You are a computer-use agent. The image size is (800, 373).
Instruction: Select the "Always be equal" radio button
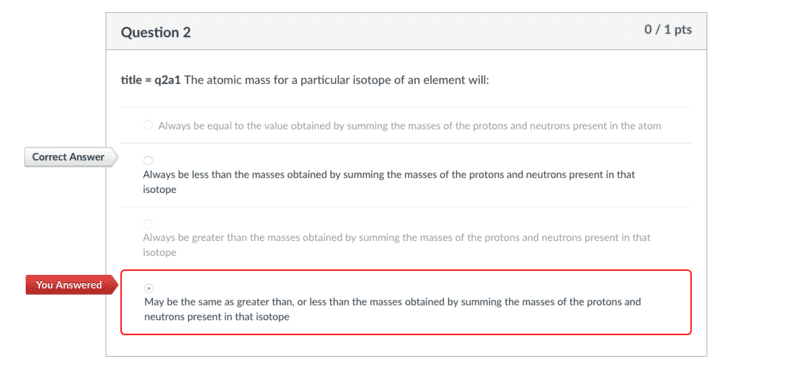tap(148, 125)
